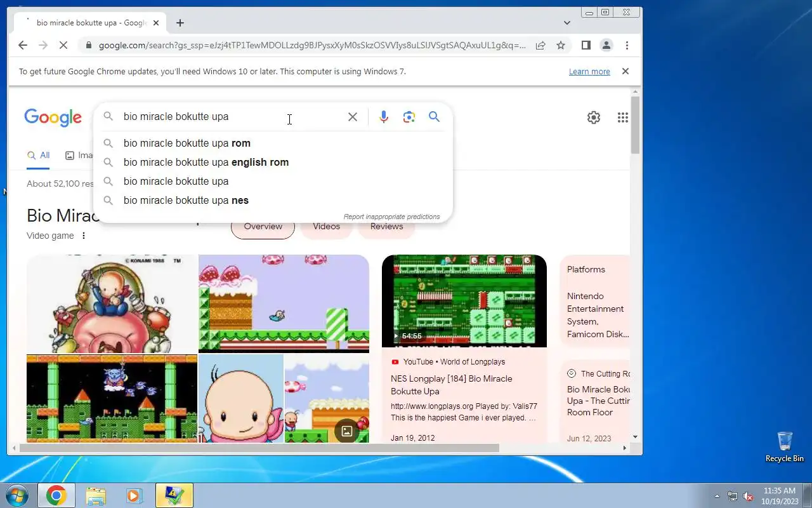812x508 pixels.
Task: Open Windows Explorer from taskbar
Action: tap(96, 495)
